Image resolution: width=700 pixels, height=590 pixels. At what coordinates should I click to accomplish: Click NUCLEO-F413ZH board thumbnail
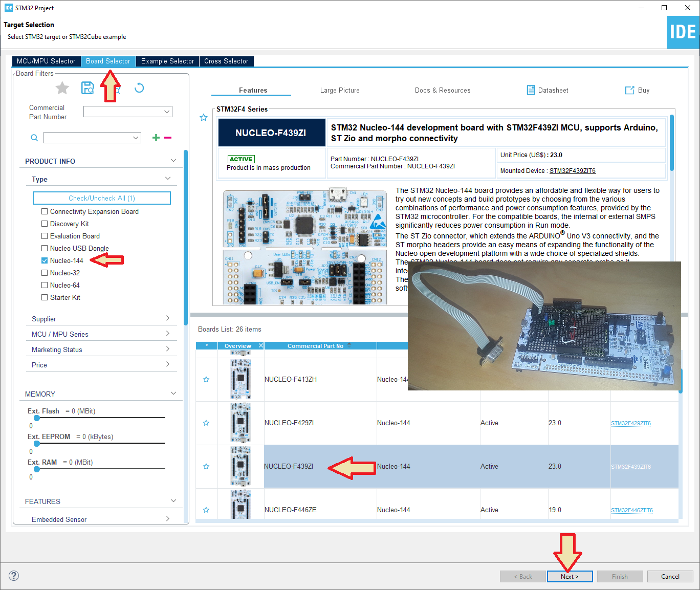[240, 379]
